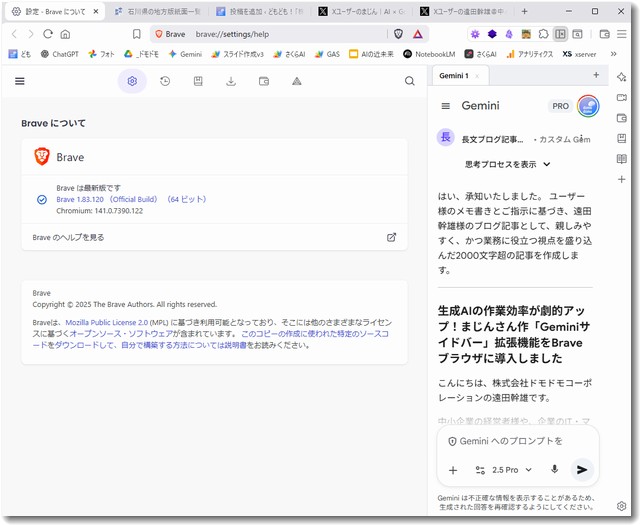Open the History section icon in settings toolbar

(x=165, y=81)
